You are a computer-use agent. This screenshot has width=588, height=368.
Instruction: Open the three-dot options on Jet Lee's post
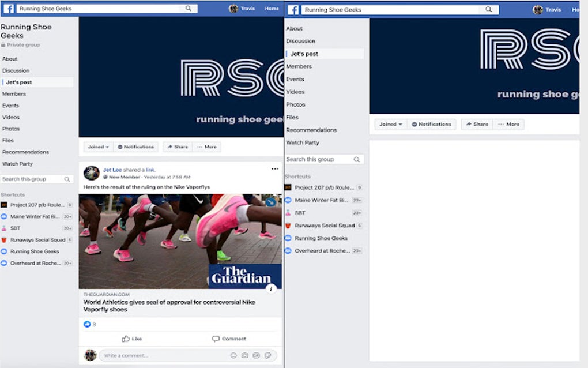pos(275,169)
